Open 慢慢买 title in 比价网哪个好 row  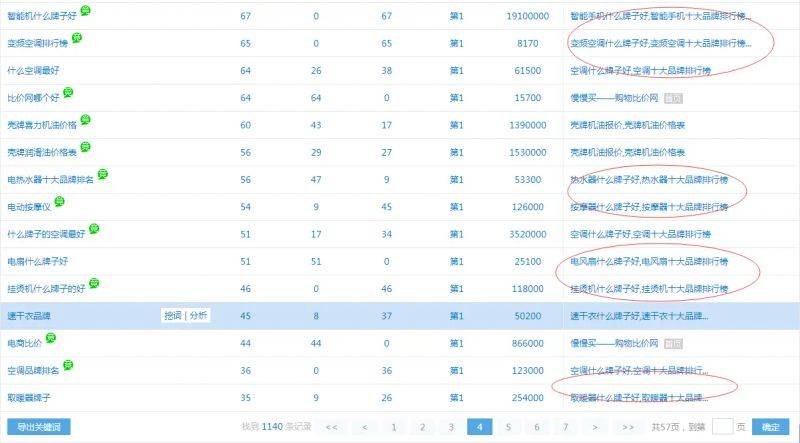tap(614, 98)
